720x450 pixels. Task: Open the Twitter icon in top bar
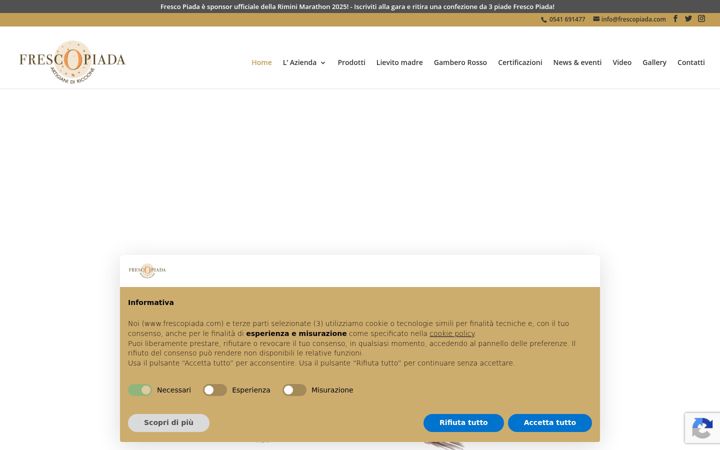tap(688, 19)
